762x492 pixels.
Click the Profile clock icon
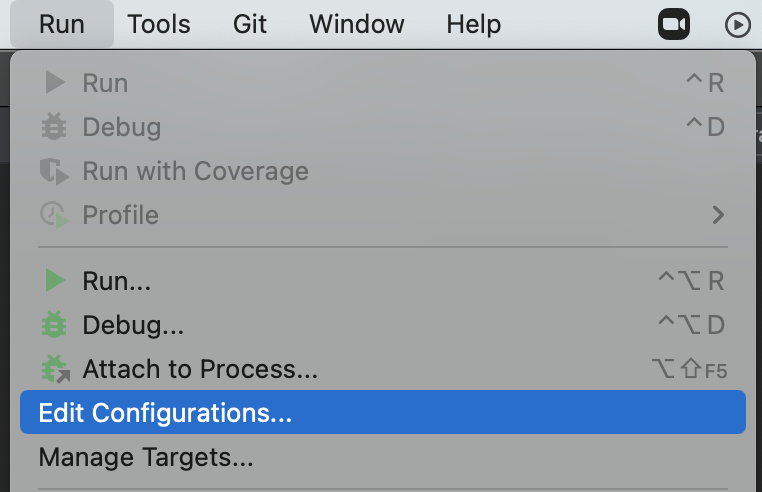54,215
